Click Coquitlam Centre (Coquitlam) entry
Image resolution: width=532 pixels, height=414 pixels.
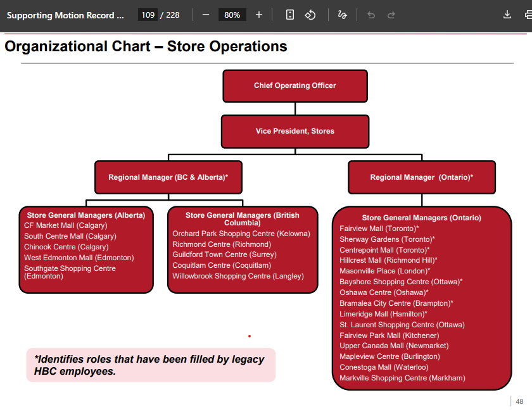[222, 265]
